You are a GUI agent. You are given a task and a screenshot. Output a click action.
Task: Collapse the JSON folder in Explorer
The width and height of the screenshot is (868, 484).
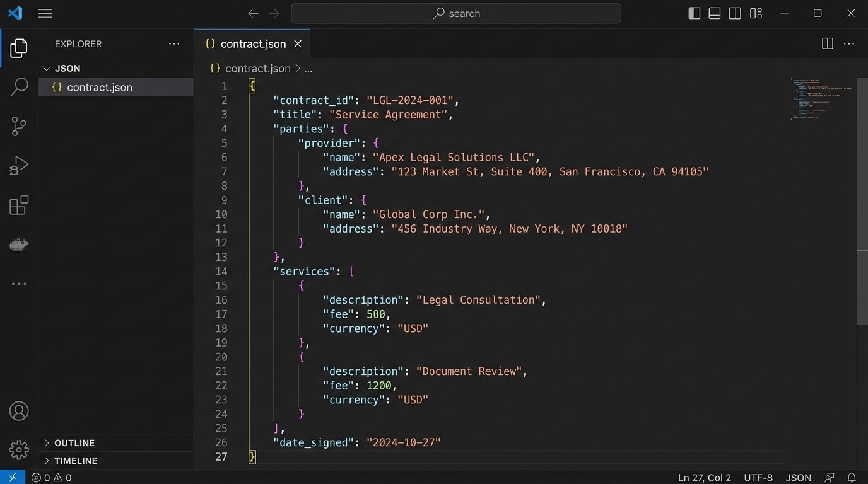click(x=65, y=68)
